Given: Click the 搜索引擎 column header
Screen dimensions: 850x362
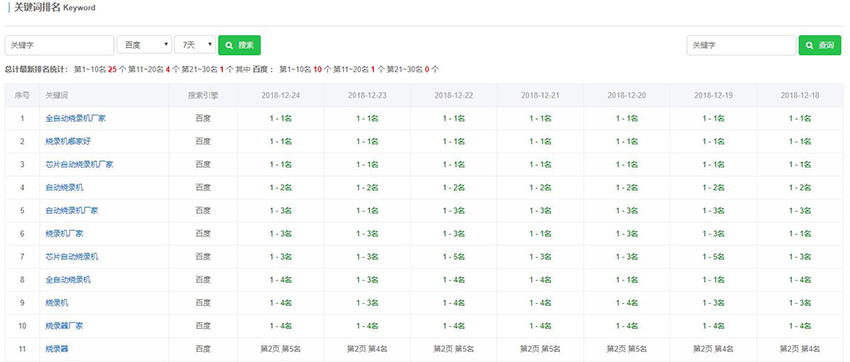Looking at the screenshot, I should [x=203, y=95].
